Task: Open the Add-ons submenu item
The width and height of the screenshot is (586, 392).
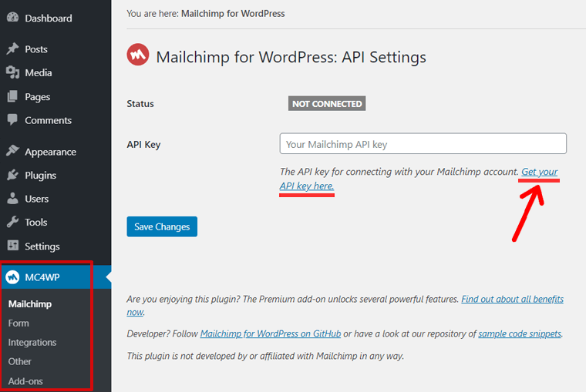Action: (x=25, y=380)
